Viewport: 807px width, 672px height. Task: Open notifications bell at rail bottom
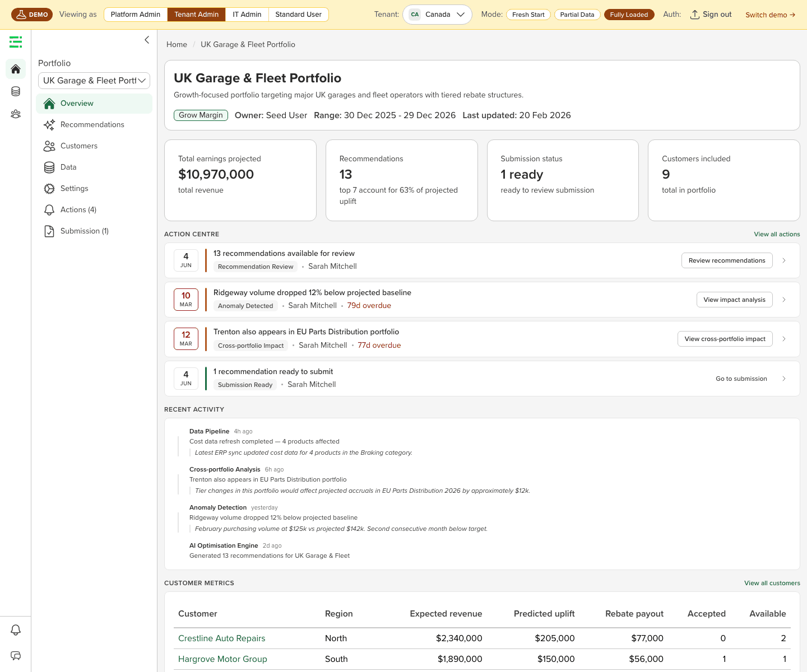coord(16,630)
